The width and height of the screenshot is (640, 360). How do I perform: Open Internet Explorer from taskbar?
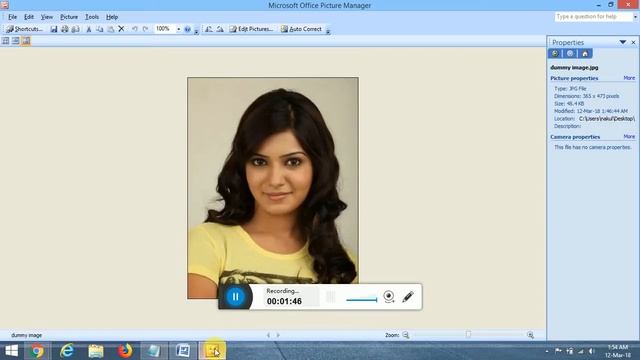pos(67,351)
